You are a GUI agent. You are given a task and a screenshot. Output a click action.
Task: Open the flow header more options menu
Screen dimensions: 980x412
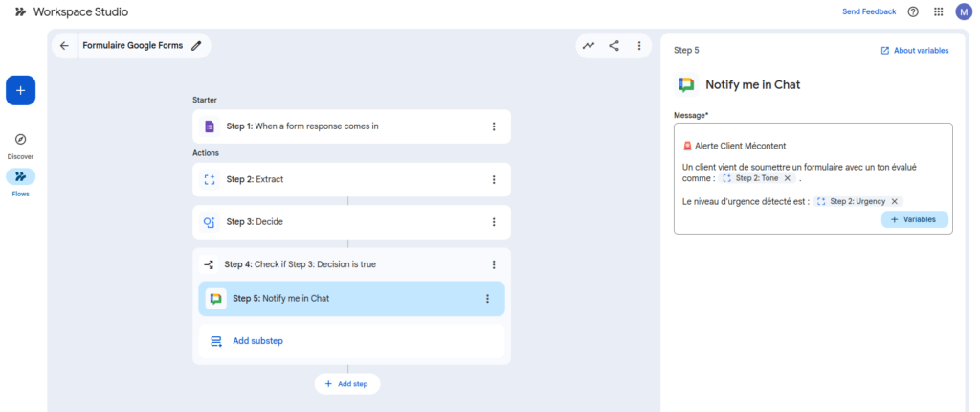point(638,46)
